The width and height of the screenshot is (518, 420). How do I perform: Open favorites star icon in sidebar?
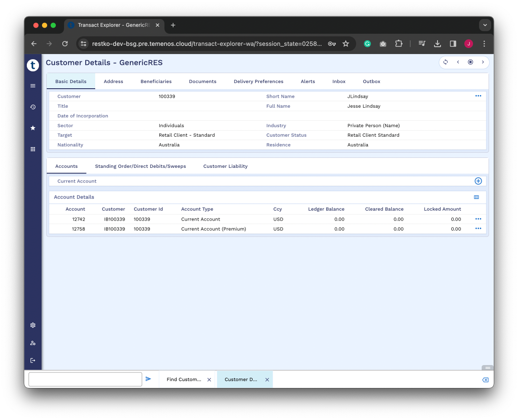pyautogui.click(x=33, y=128)
